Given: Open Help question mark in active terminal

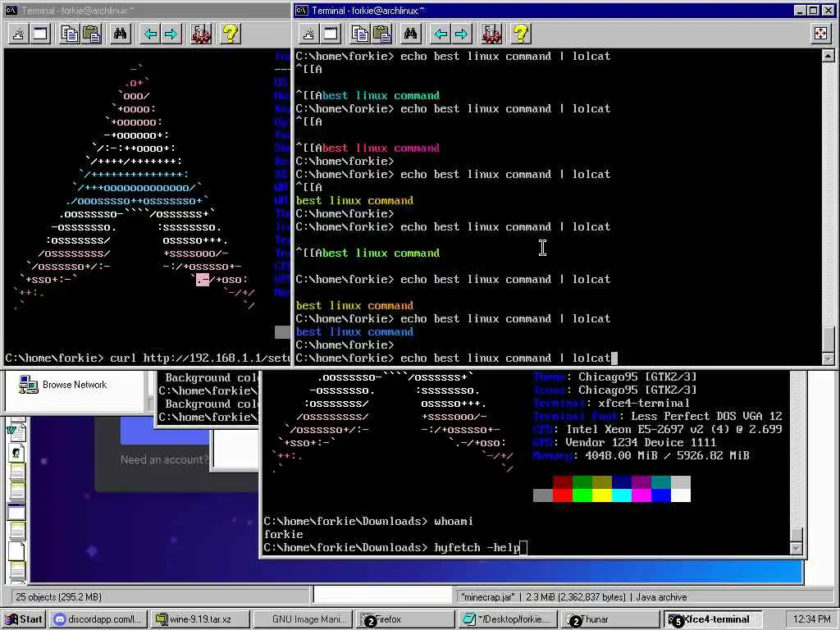Looking at the screenshot, I should pos(521,34).
